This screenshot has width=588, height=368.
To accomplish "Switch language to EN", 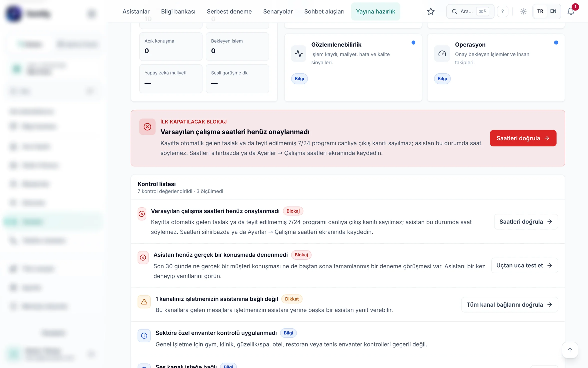I will coord(553,11).
